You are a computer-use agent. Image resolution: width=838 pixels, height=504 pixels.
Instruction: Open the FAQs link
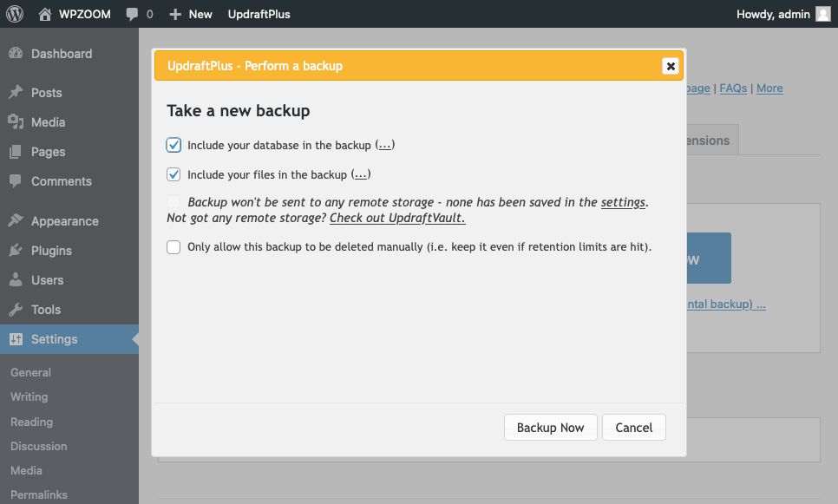click(733, 88)
